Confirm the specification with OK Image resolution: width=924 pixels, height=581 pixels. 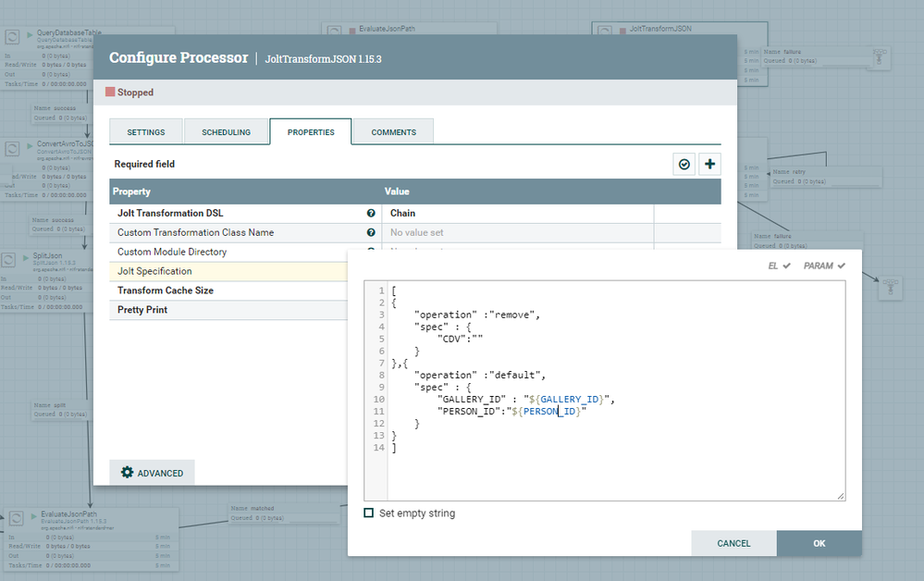[819, 543]
